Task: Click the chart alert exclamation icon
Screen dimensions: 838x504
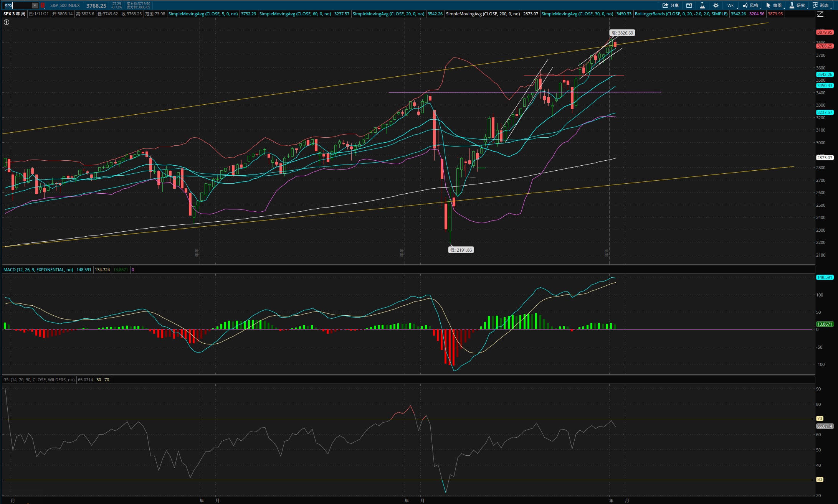Action: point(7,22)
